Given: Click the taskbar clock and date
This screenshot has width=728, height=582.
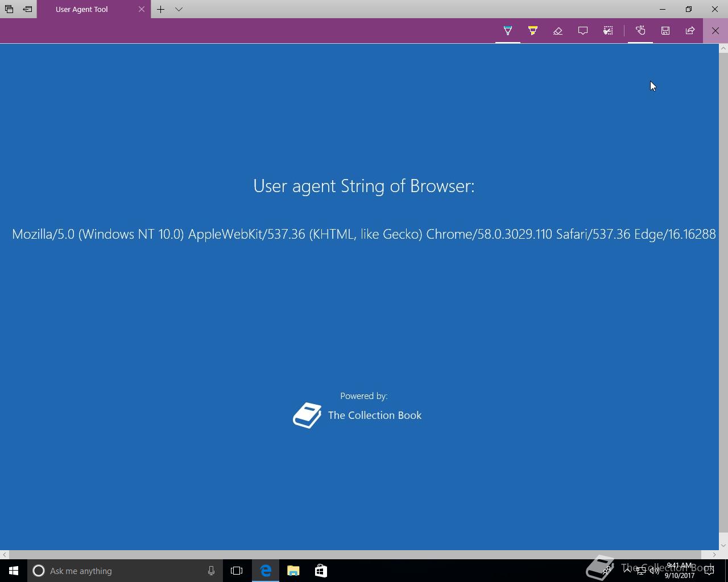Looking at the screenshot, I should (x=680, y=571).
